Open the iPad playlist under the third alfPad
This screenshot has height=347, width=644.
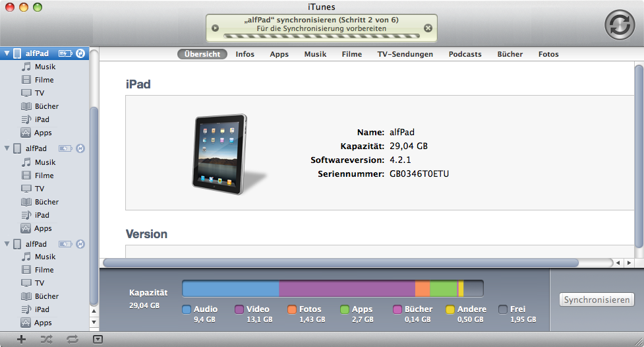point(36,309)
